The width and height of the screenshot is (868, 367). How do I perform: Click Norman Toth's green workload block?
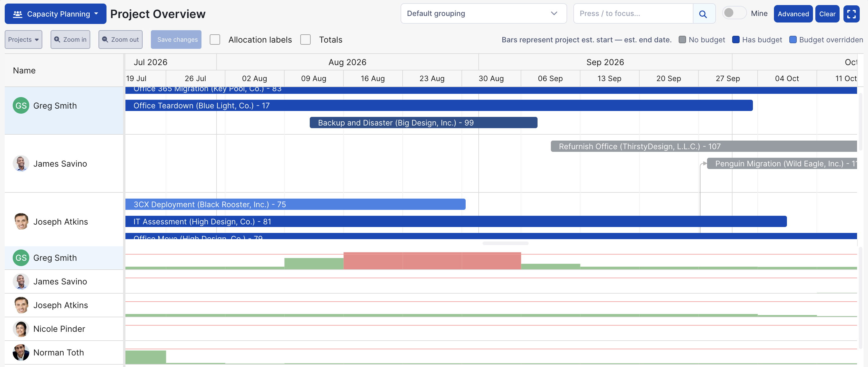pos(146,357)
